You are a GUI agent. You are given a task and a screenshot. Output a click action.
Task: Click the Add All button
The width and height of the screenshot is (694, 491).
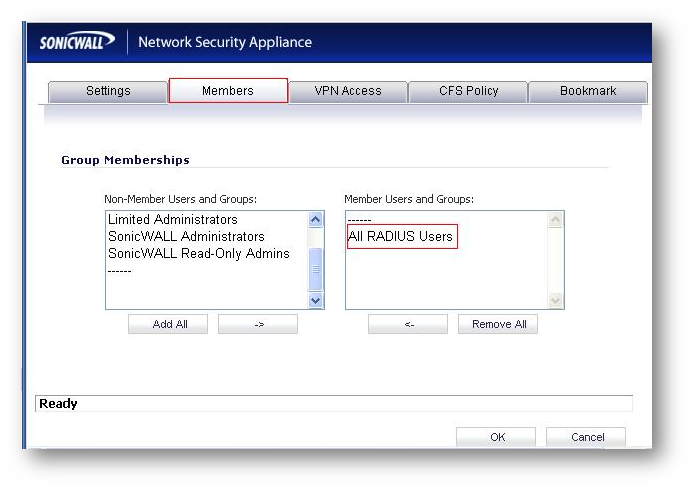point(168,324)
